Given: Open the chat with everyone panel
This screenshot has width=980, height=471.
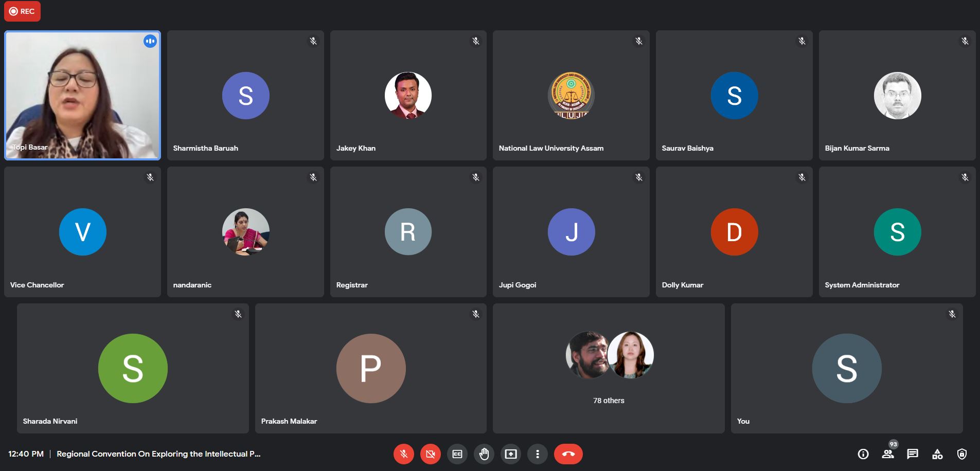Looking at the screenshot, I should [x=913, y=454].
